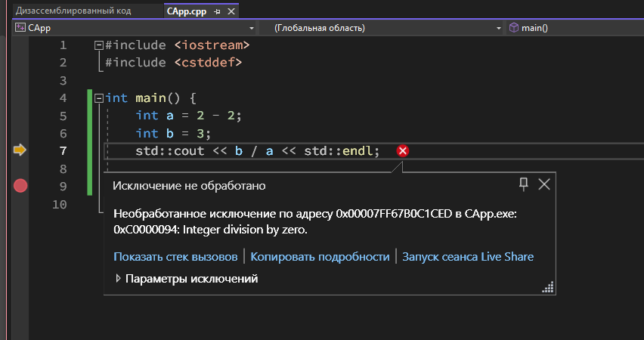Click on std::endl in line 7
644x340 pixels.
(x=338, y=150)
